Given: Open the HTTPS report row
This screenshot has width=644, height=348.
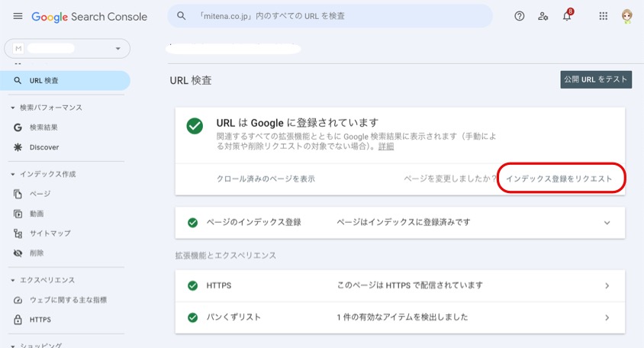Looking at the screenshot, I should click(x=400, y=285).
